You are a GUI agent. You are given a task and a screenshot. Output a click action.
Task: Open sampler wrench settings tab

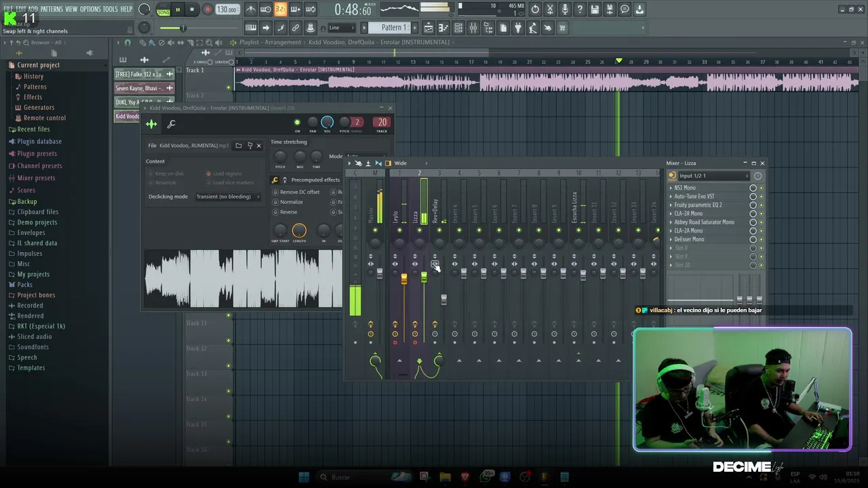click(x=171, y=124)
